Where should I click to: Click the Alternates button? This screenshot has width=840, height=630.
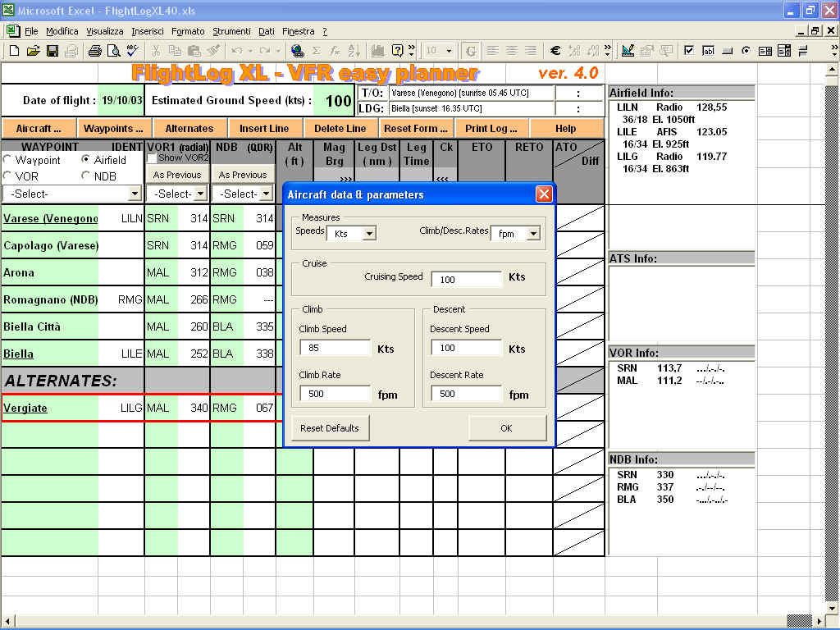coord(189,129)
